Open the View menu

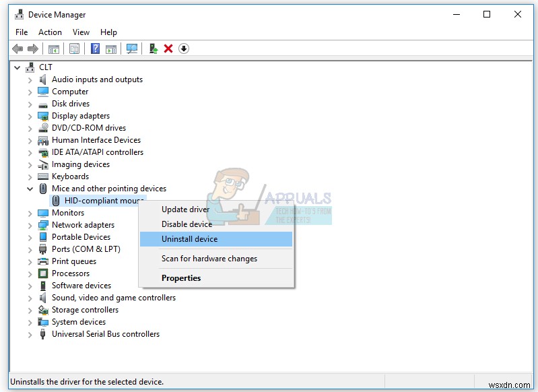(81, 32)
